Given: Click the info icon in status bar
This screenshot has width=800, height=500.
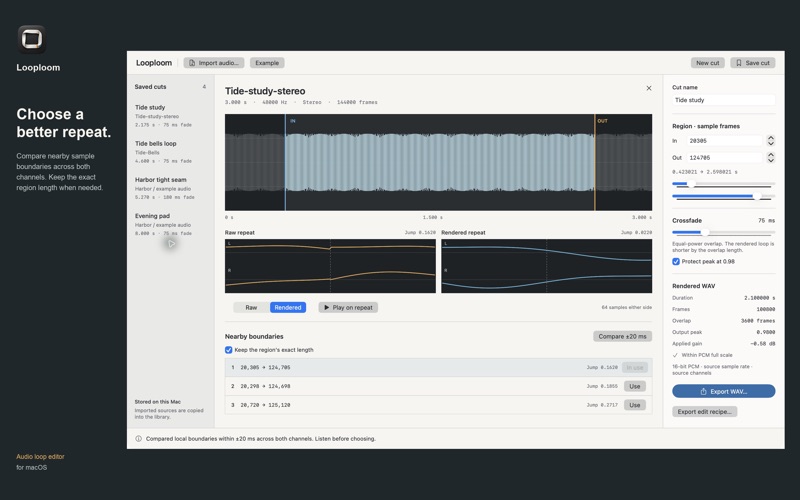Looking at the screenshot, I should point(138,439).
